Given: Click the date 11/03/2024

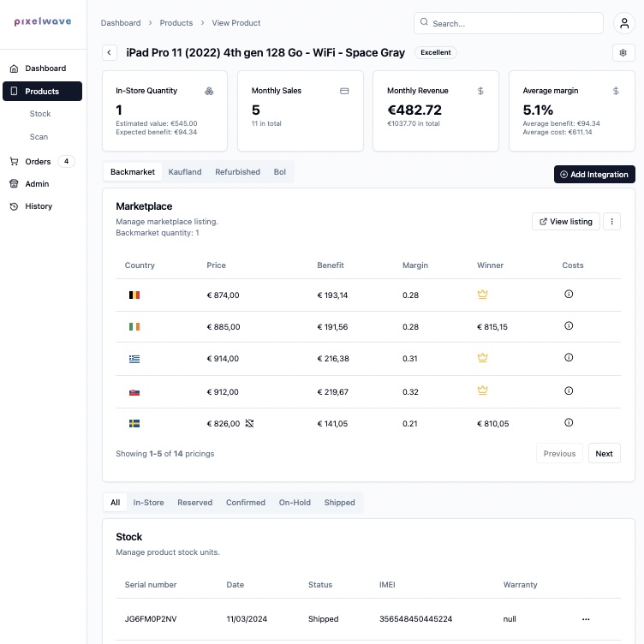Looking at the screenshot, I should pos(247,619).
